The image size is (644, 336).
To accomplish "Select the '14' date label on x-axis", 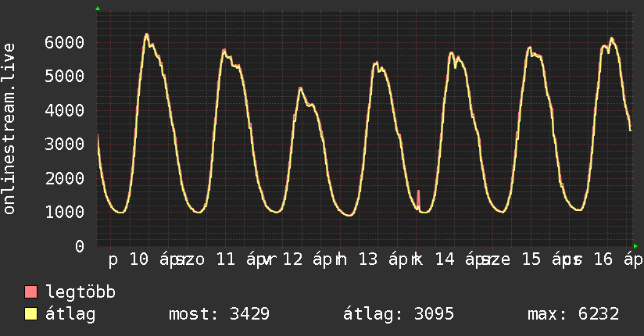I will (445, 260).
